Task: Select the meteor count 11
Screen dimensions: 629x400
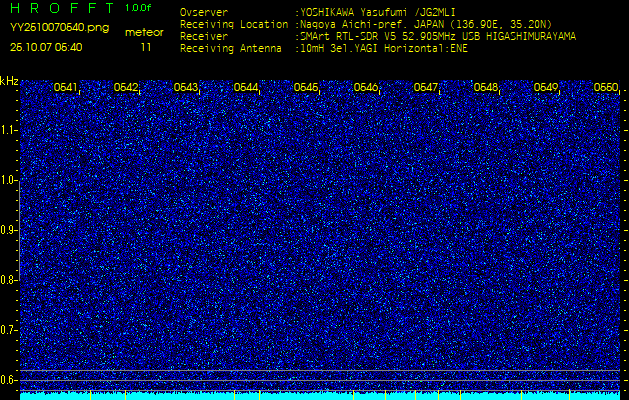Action: click(146, 47)
